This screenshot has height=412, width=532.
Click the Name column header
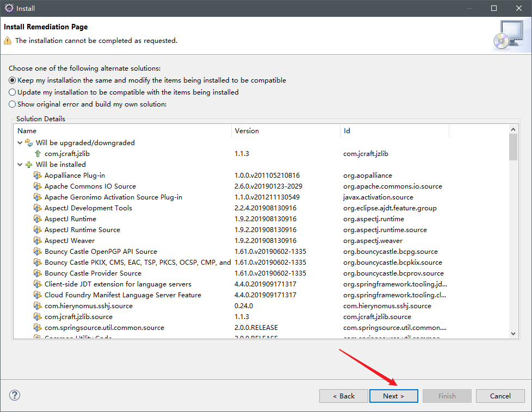[122, 131]
